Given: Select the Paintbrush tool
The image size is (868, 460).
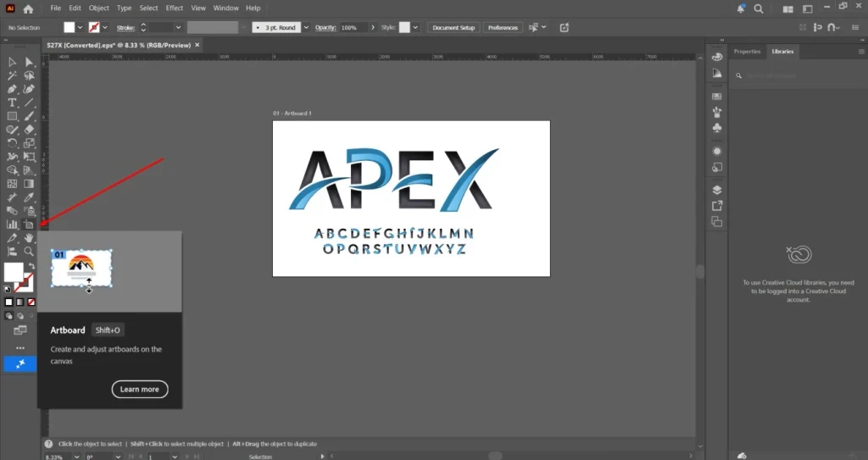Looking at the screenshot, I should 29,116.
